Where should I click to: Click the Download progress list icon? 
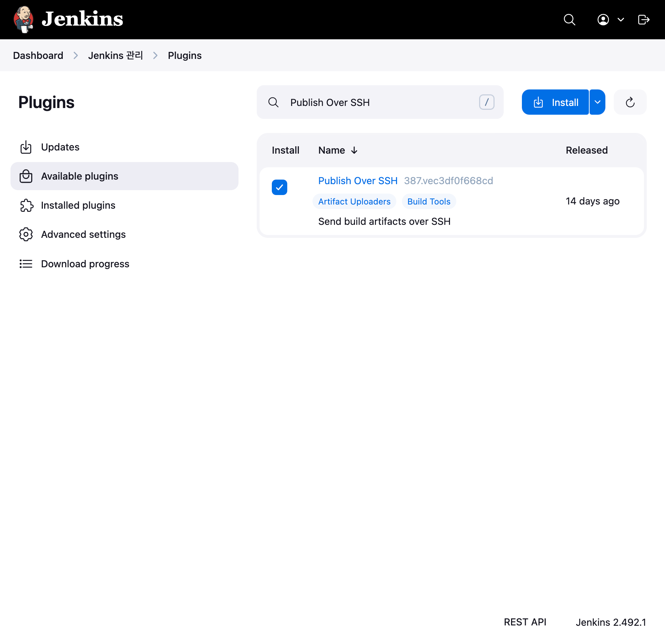(26, 264)
